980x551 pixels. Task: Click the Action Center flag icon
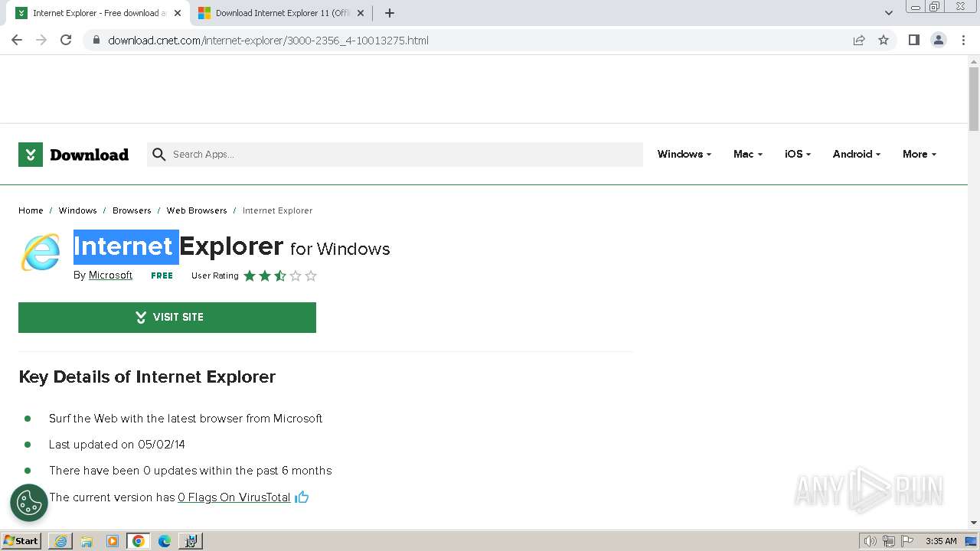pos(907,541)
